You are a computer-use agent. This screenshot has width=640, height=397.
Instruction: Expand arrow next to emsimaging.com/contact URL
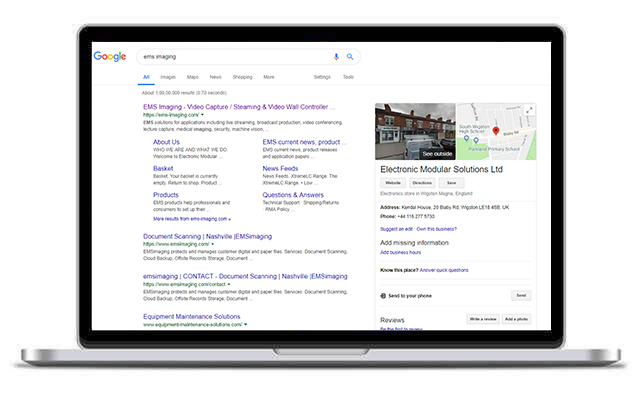pos(229,284)
